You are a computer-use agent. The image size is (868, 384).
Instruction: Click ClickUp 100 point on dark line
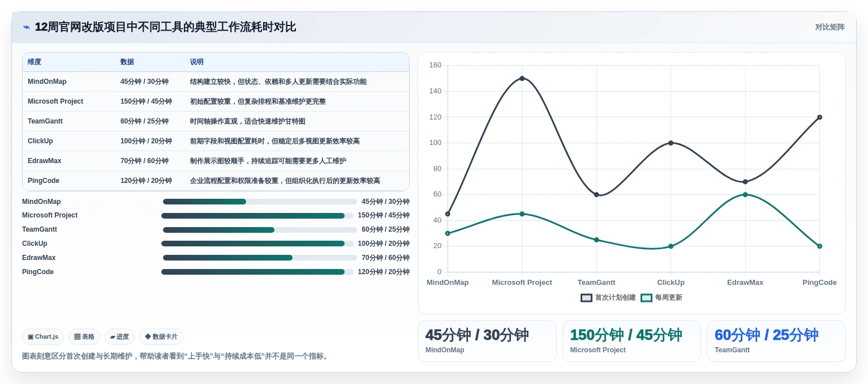(671, 143)
